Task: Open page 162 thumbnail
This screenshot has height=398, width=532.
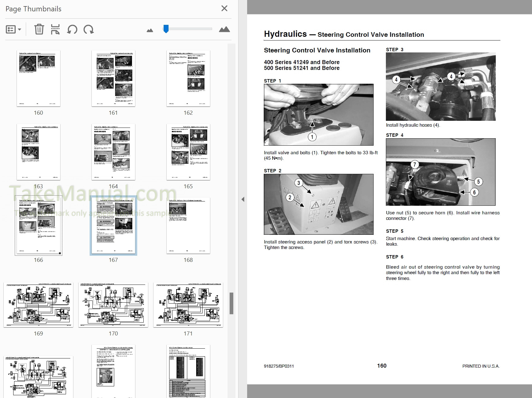Action: (188, 78)
